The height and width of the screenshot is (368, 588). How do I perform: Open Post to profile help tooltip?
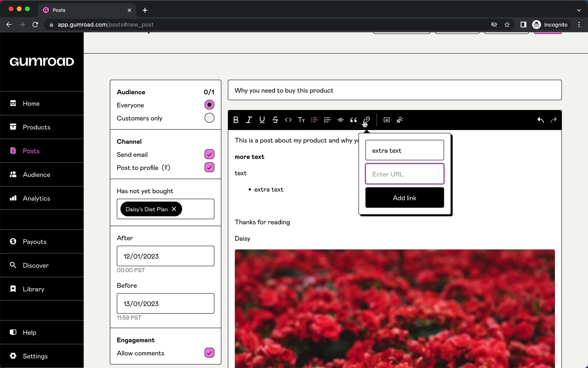click(x=166, y=168)
